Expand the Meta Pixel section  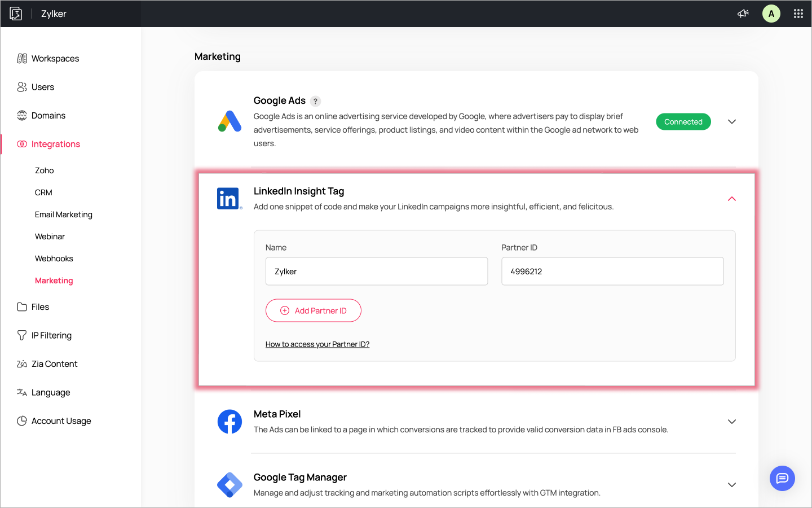(732, 422)
